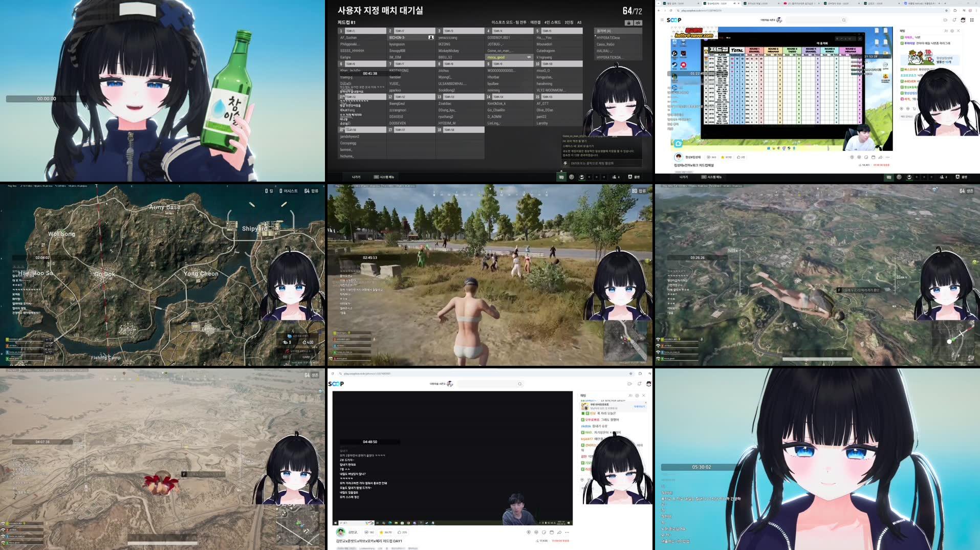This screenshot has width=980, height=550.
Task: Open apps grid icon in SOOP header
Action: coord(972,20)
